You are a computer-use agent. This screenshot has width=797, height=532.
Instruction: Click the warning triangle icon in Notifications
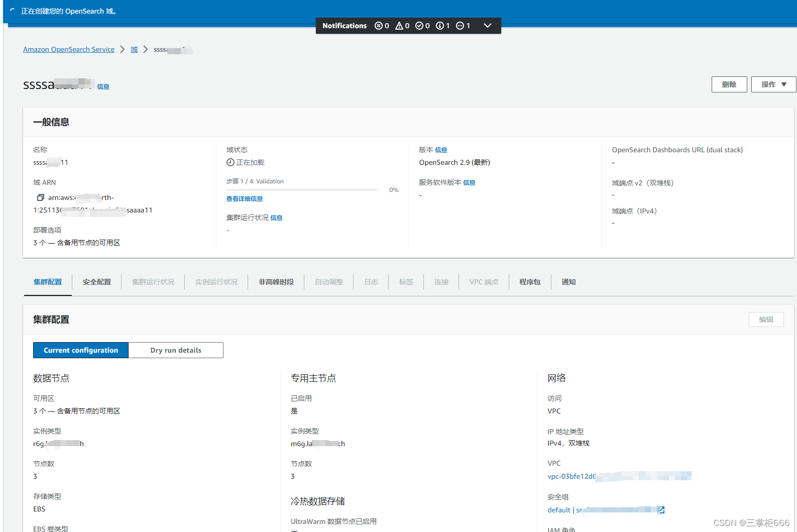click(399, 26)
